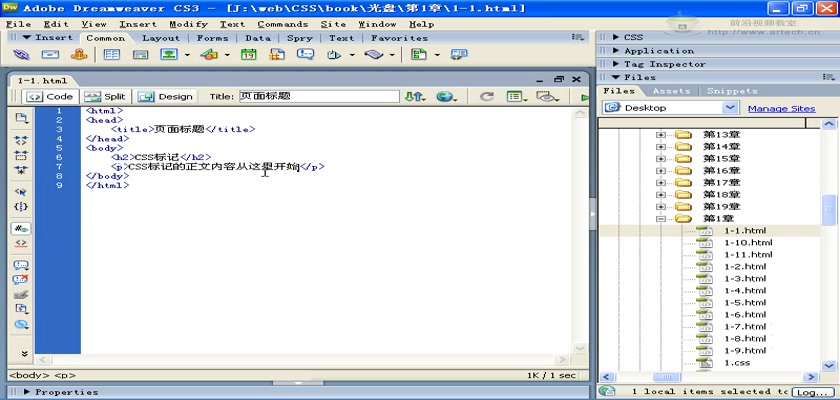The image size is (840, 400).
Task: Click Open Documents icon in coding toolbar
Action: (x=21, y=118)
